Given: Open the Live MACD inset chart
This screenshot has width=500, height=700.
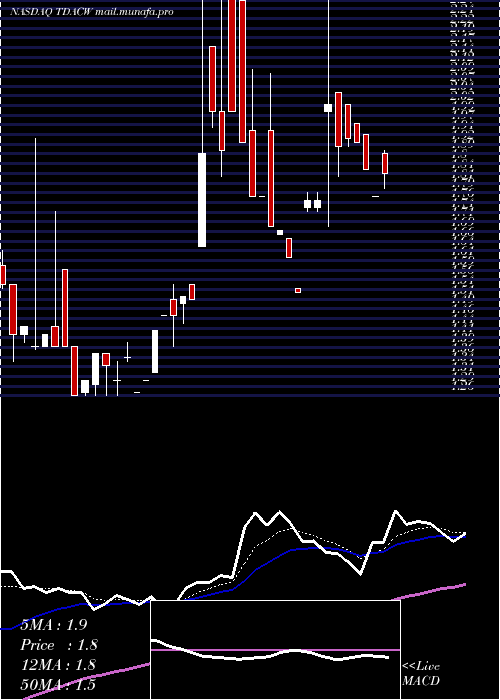Looking at the screenshot, I should (x=275, y=650).
